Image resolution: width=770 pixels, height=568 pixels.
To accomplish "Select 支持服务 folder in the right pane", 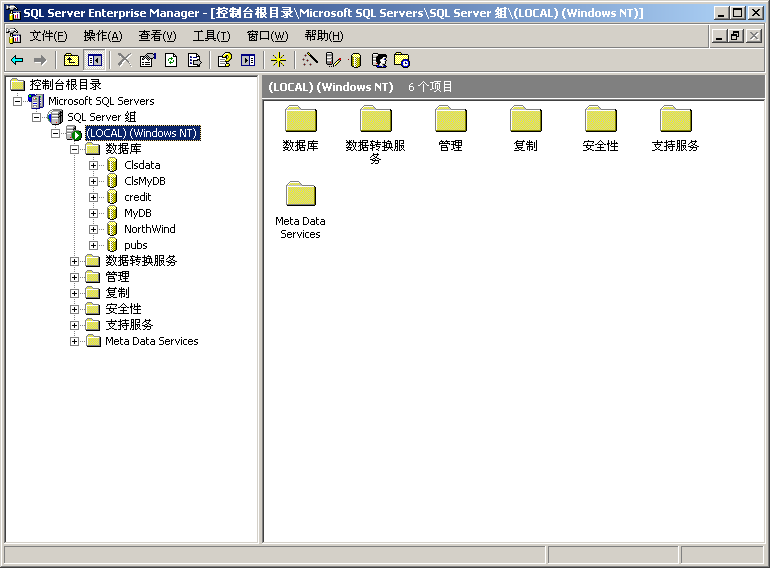I will point(675,129).
